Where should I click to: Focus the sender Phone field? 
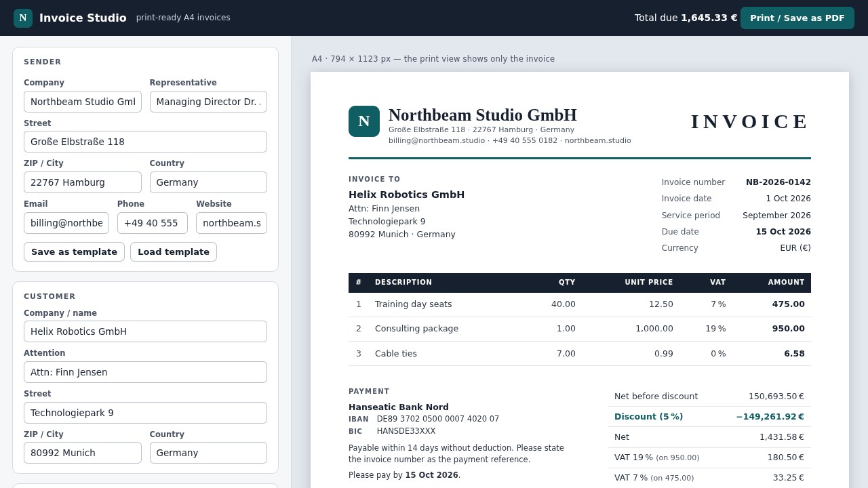tap(153, 223)
